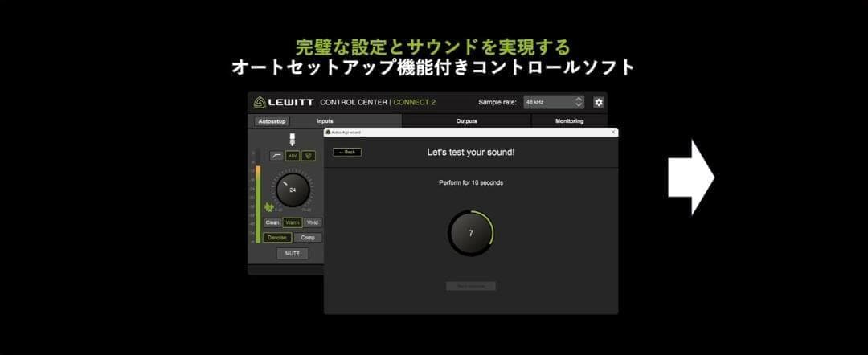This screenshot has height=355, width=868.
Task: Switch to the Outputs tab
Action: pyautogui.click(x=467, y=121)
